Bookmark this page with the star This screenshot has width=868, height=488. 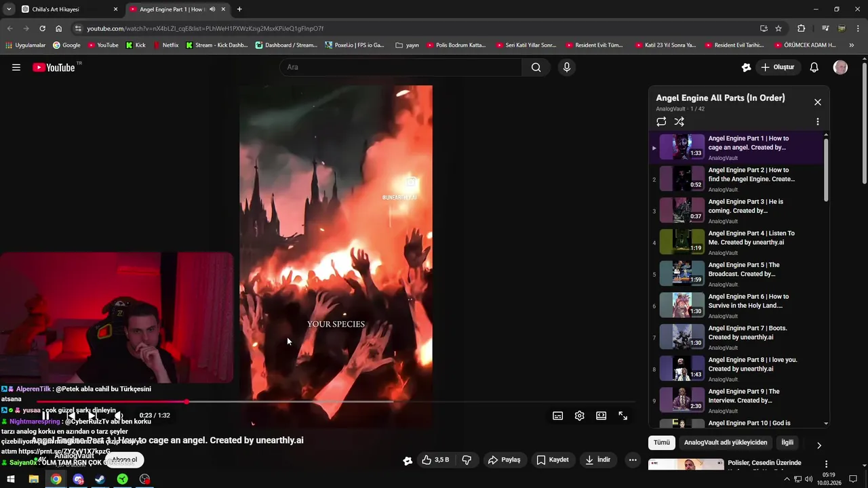coord(778,28)
